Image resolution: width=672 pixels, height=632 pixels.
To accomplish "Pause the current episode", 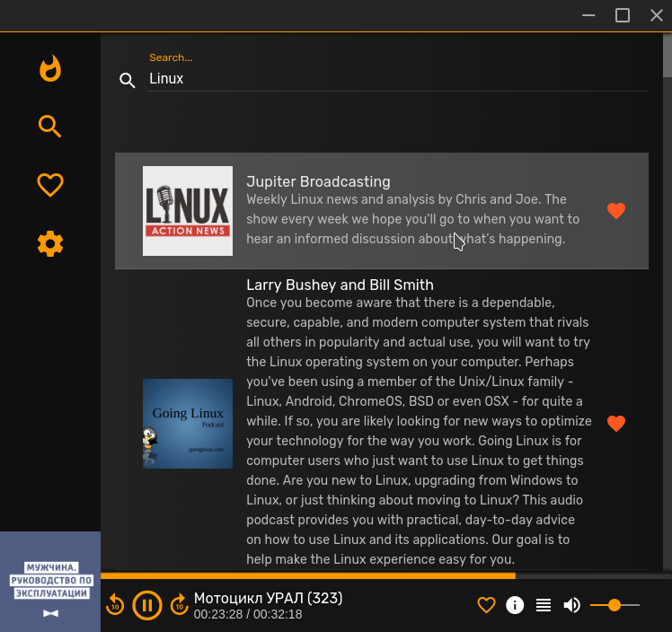I will click(x=147, y=605).
